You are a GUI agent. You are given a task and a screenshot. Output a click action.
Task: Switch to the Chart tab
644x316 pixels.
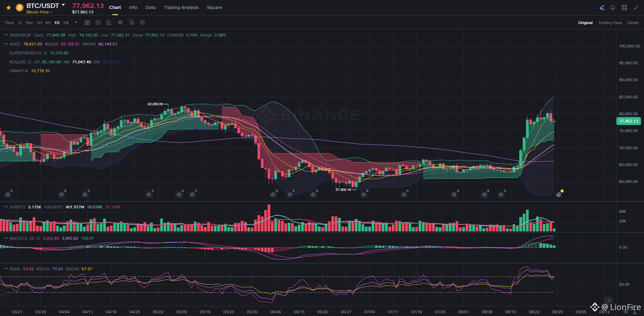[x=115, y=8]
